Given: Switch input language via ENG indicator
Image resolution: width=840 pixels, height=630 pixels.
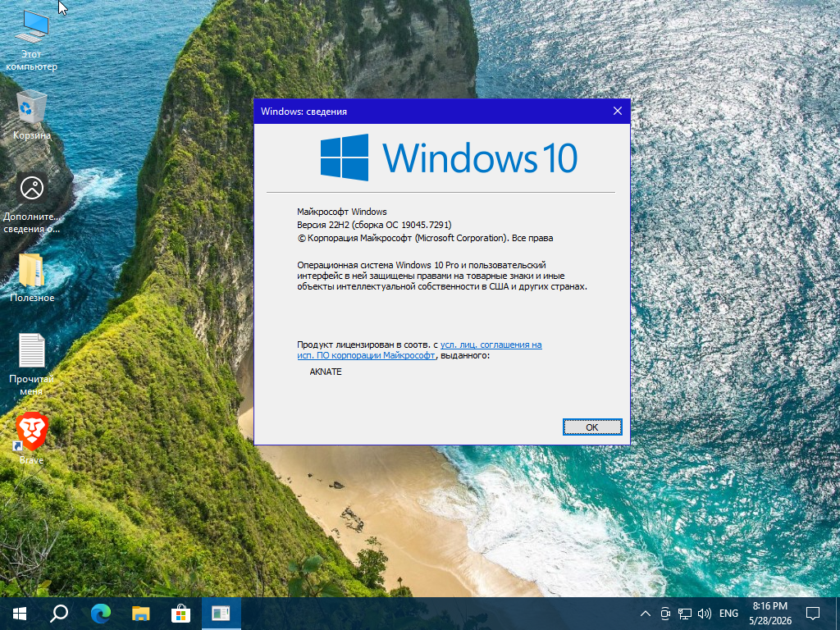Looking at the screenshot, I should (728, 614).
